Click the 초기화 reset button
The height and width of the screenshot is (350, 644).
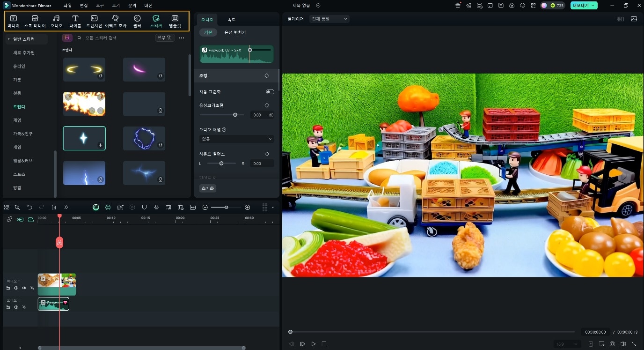[207, 188]
